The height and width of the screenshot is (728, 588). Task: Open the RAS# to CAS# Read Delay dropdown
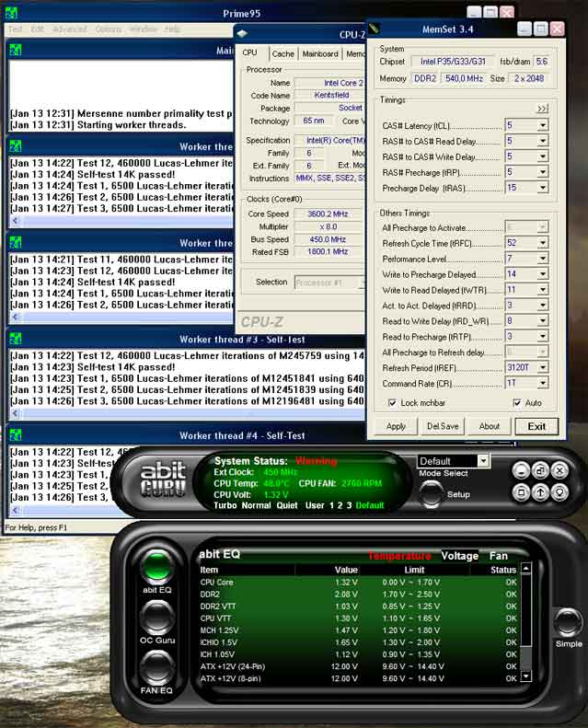point(542,141)
